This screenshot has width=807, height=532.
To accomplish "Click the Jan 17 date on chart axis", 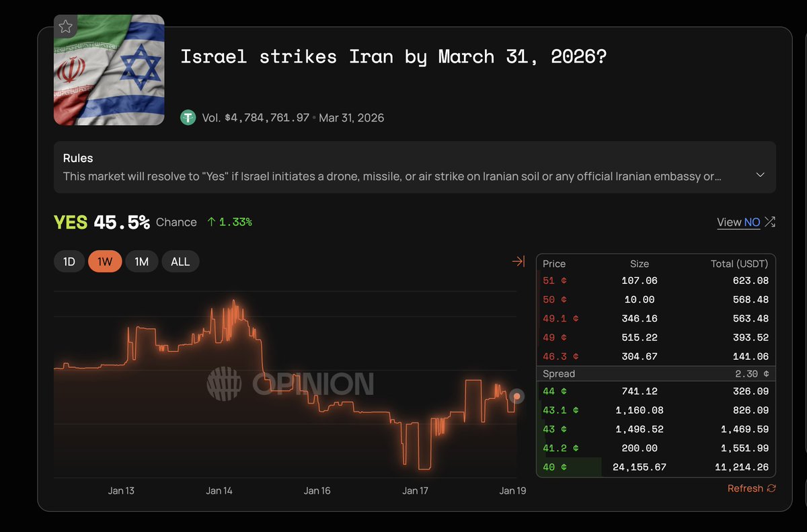I will coord(415,490).
